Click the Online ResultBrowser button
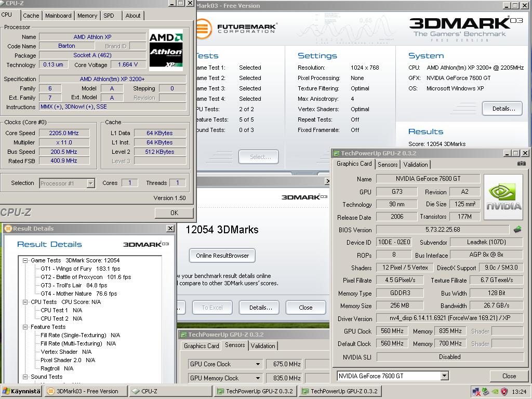The image size is (532, 399). click(x=222, y=256)
